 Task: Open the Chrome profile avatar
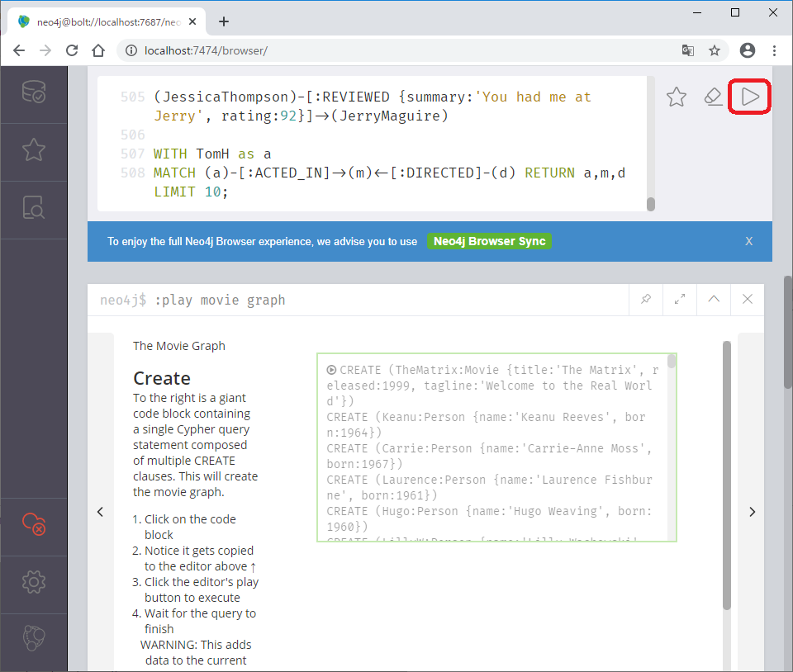(748, 50)
